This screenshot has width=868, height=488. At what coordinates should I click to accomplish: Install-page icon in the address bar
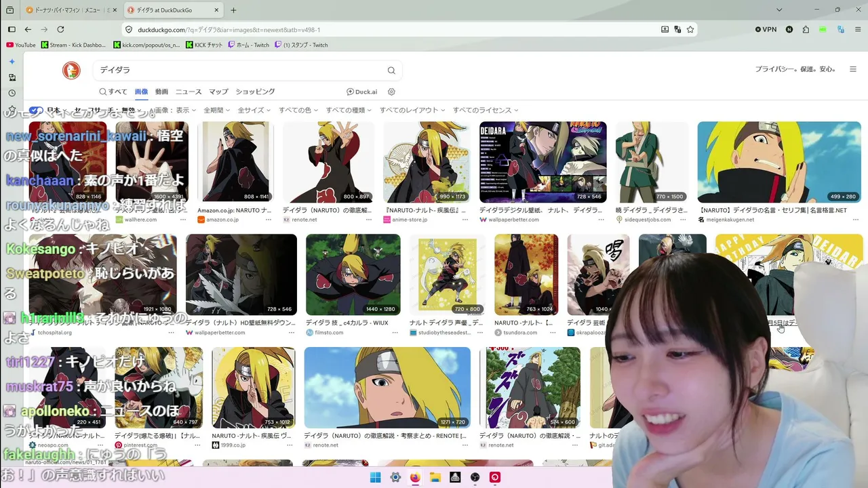665,30
